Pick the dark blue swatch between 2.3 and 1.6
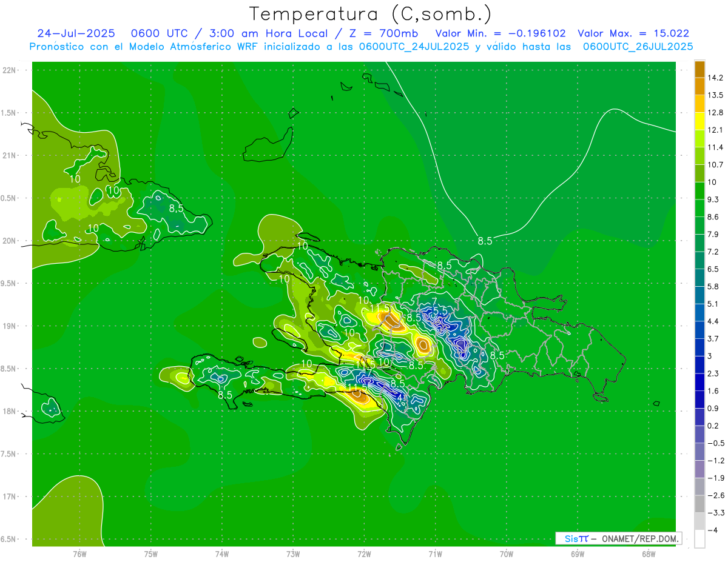Screen dimensions: 728x562 (x=699, y=382)
